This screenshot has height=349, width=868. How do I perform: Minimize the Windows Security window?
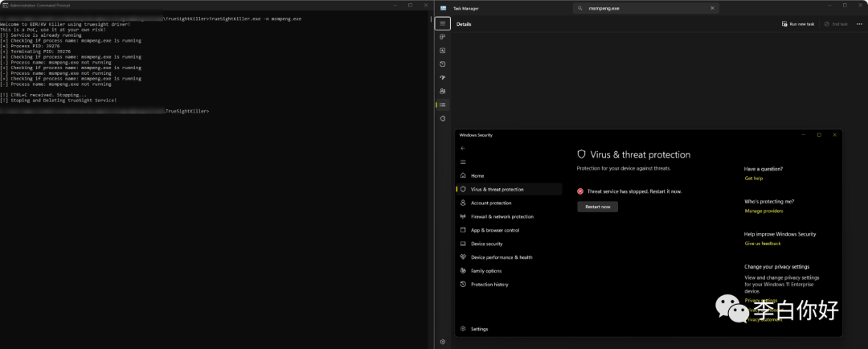(x=803, y=134)
